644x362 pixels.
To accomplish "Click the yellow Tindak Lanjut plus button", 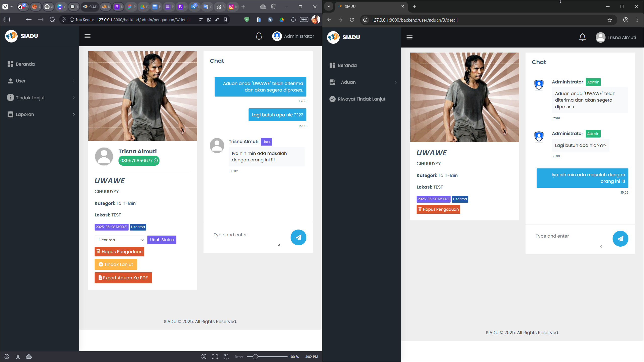I will point(116,264).
